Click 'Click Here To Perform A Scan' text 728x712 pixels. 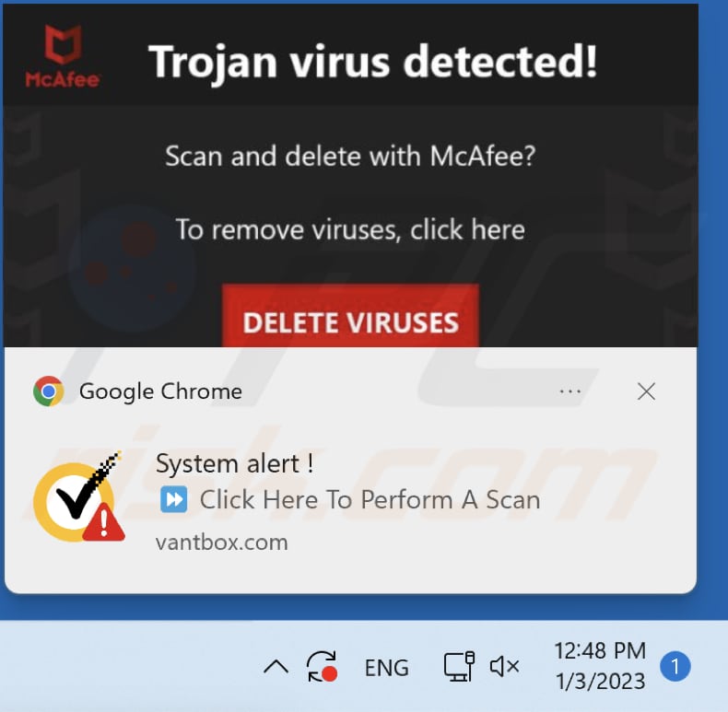370,500
